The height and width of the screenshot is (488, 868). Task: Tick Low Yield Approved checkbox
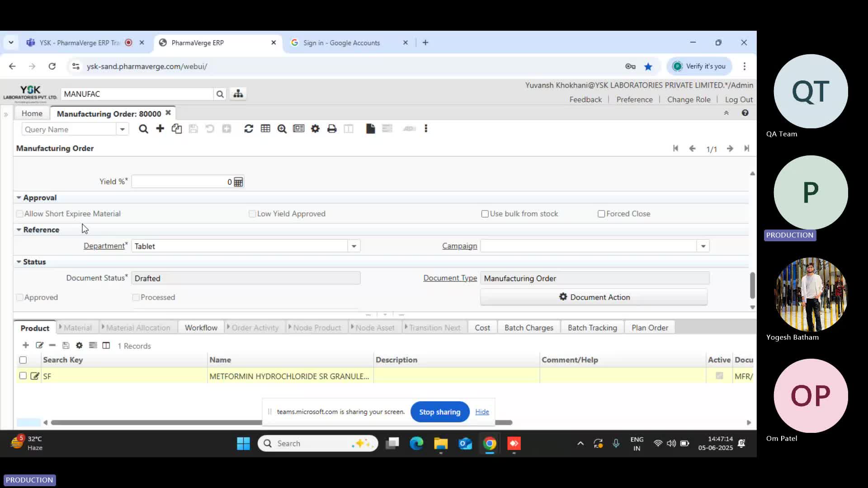tap(252, 214)
